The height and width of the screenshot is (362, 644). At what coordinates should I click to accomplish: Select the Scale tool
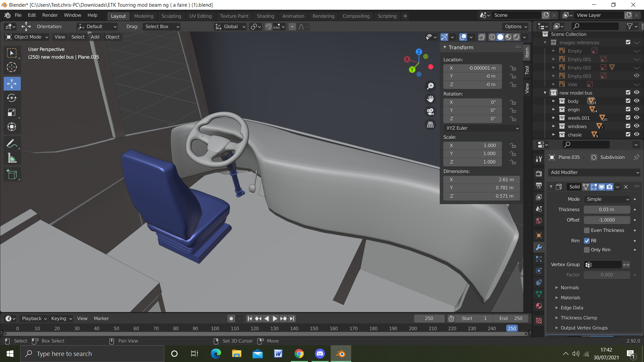pos(12,112)
